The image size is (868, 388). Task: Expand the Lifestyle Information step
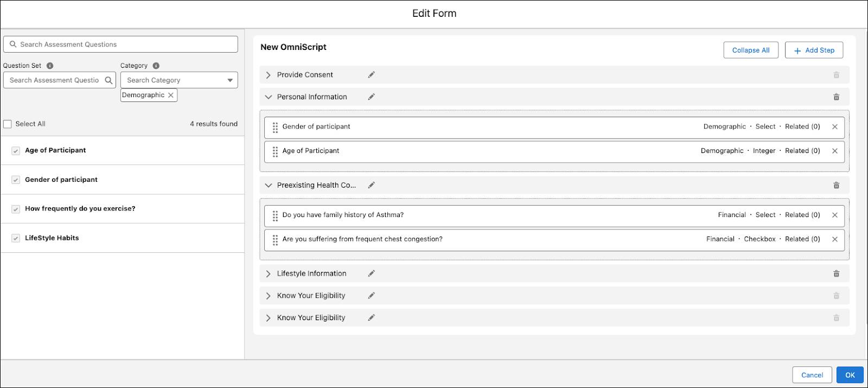(268, 273)
